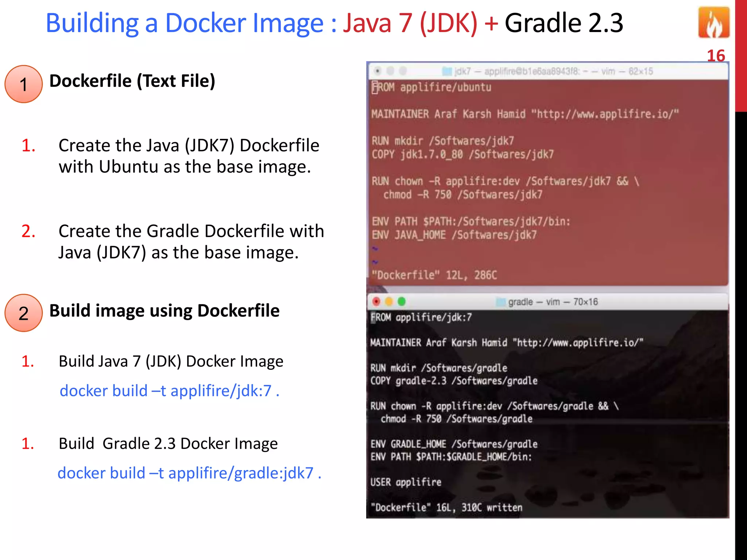The width and height of the screenshot is (747, 560).
Task: Click '"Dockerfile" 12L, 286C' status line
Action: point(434,275)
